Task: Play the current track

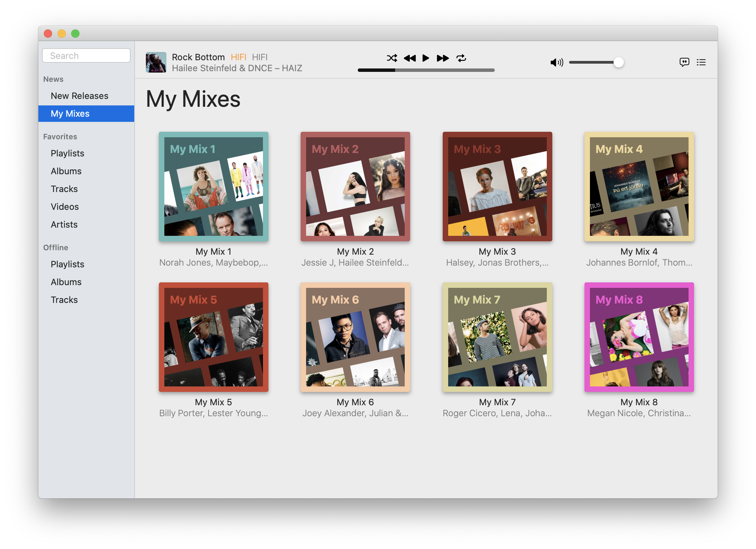Action: click(x=426, y=58)
